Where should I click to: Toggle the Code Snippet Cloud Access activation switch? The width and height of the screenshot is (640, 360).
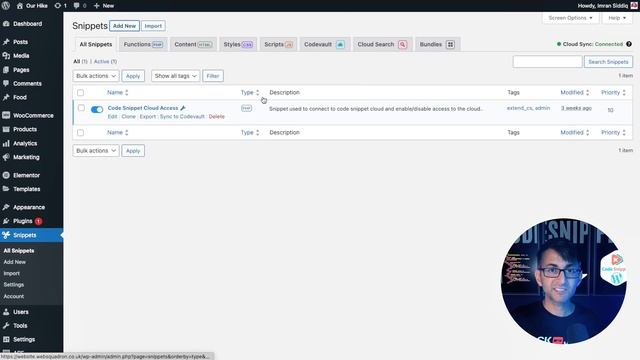(x=97, y=109)
